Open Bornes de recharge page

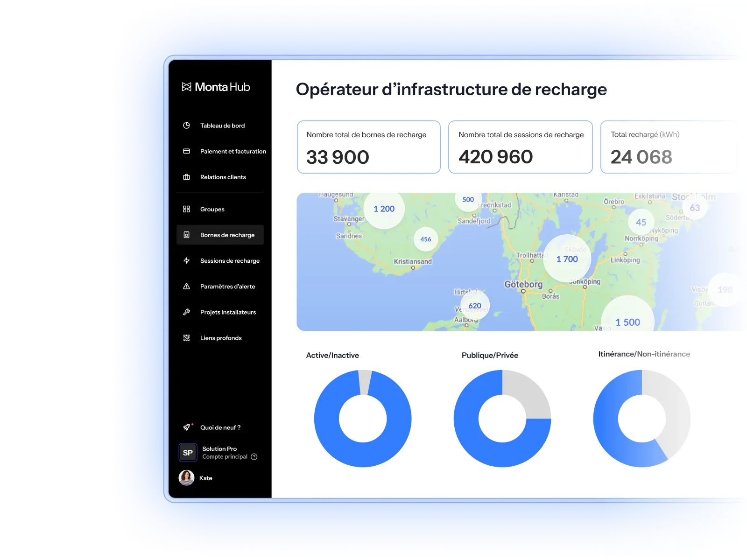[x=220, y=235]
